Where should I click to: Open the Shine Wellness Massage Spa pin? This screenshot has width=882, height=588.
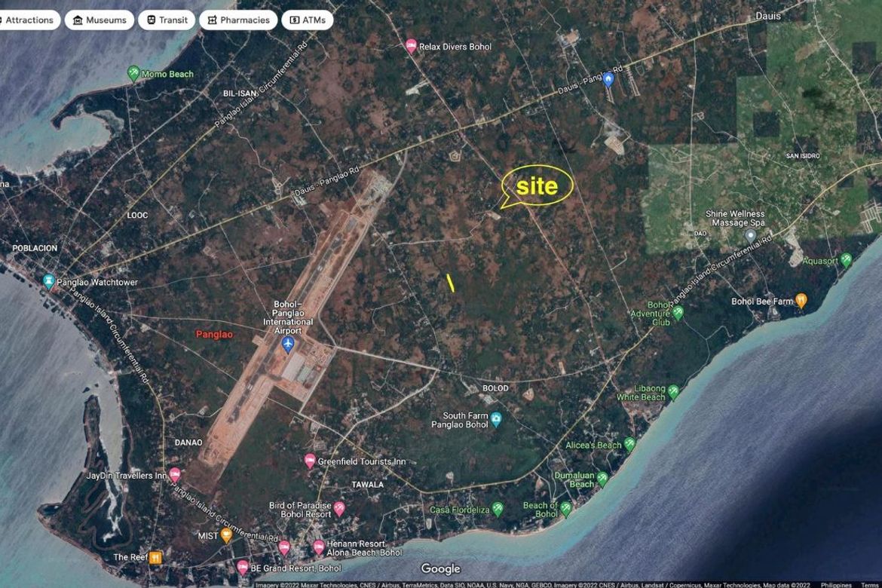pos(750,236)
